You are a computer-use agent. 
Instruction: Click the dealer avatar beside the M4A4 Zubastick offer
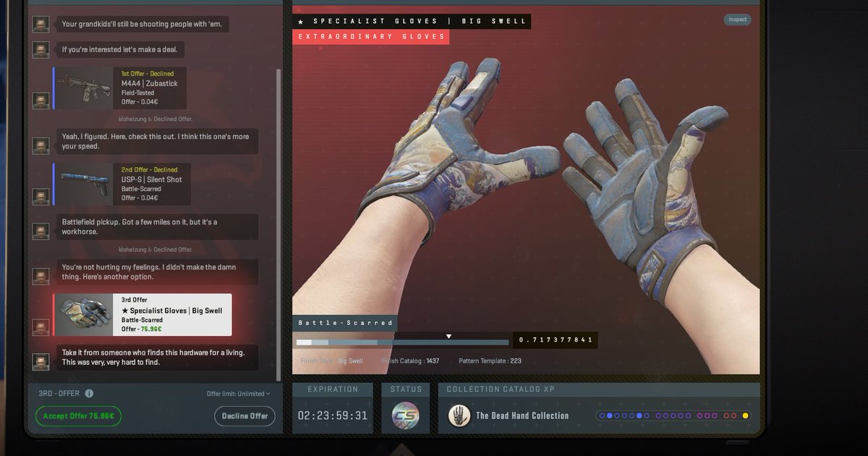41,102
